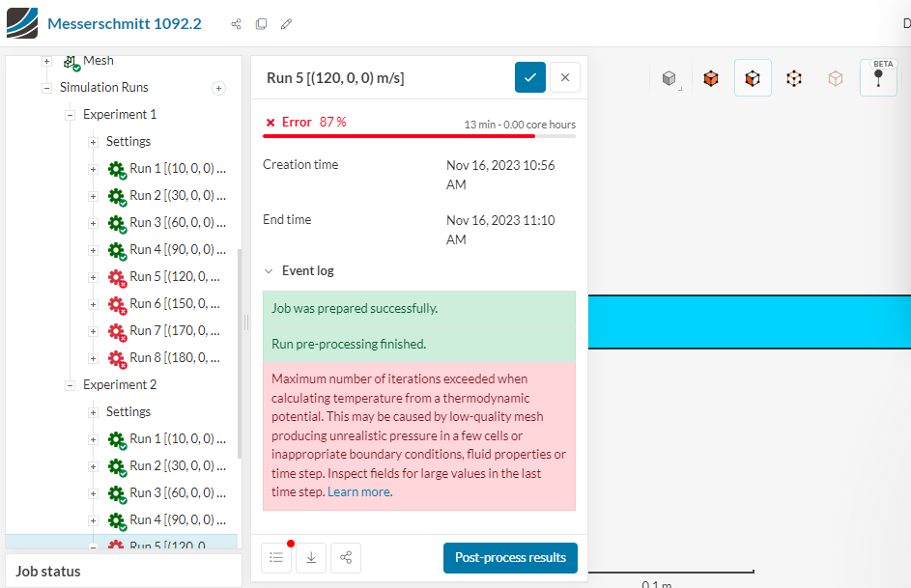Select solid surfaces render mode
The image size is (911, 588).
pyautogui.click(x=711, y=78)
